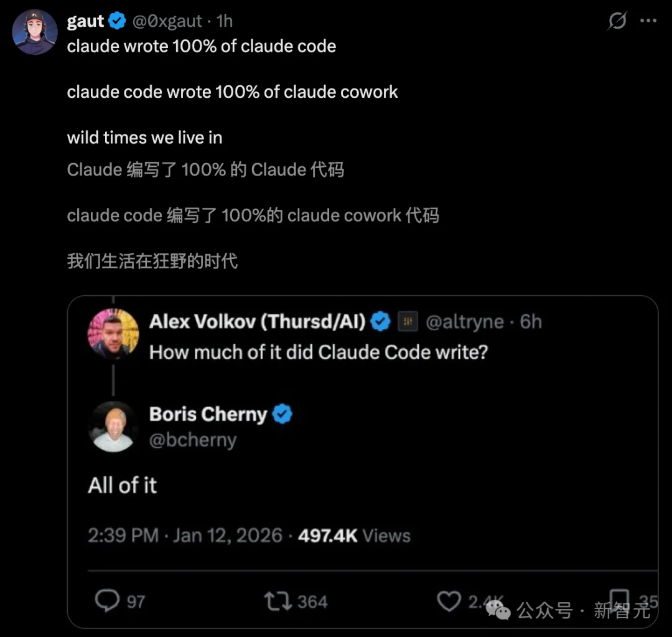This screenshot has height=637, width=672.
Task: Click Alex Volkov's profile picture
Action: [x=113, y=334]
